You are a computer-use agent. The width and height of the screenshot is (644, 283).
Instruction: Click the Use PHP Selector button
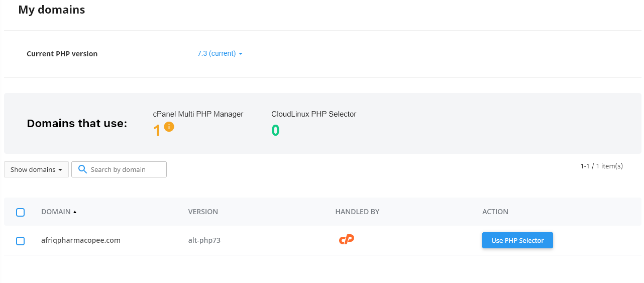[x=517, y=240]
